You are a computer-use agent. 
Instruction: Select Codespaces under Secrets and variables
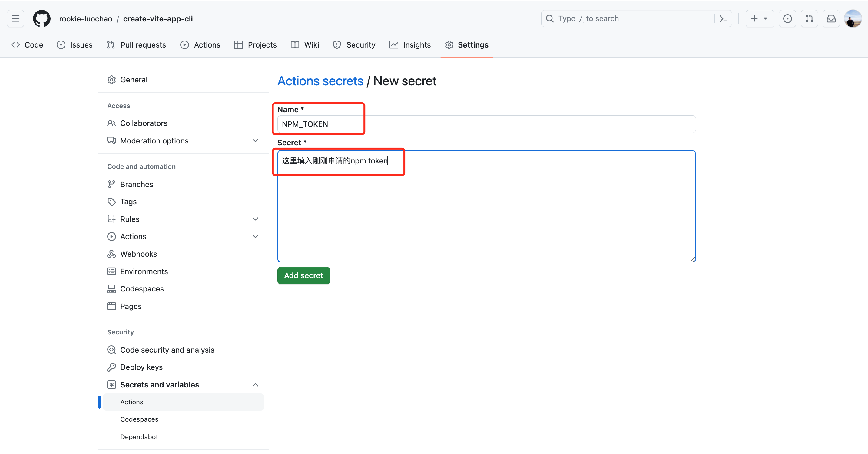point(184,419)
